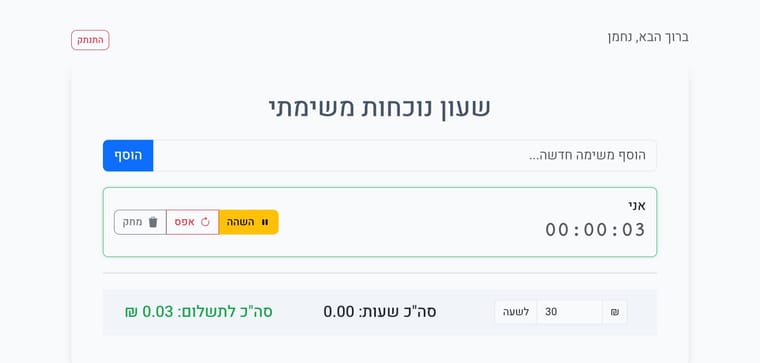Viewport: 760px width, 363px height.
Task: Click the trash can icon on מחק
Action: click(153, 222)
